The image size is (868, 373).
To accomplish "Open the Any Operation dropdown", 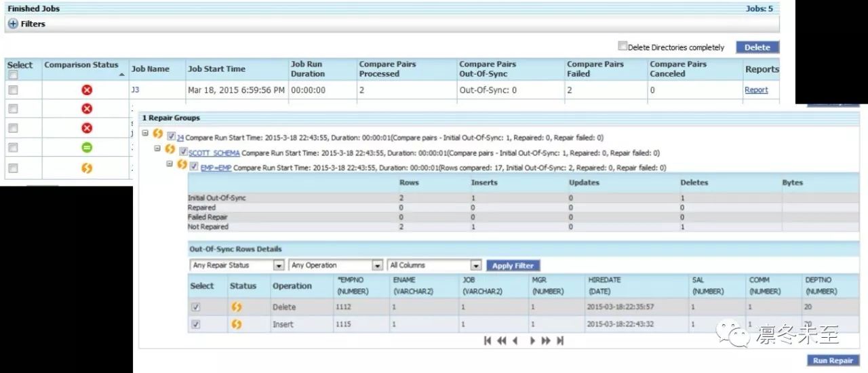I will pos(336,266).
